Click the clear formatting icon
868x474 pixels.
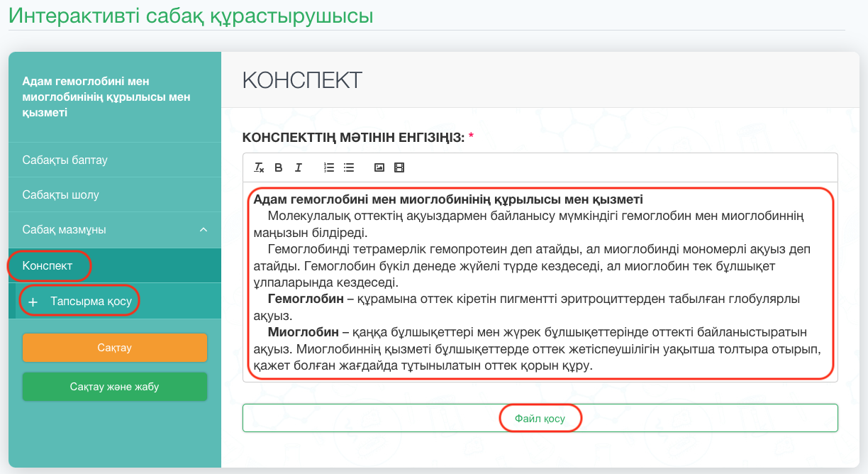(x=259, y=168)
